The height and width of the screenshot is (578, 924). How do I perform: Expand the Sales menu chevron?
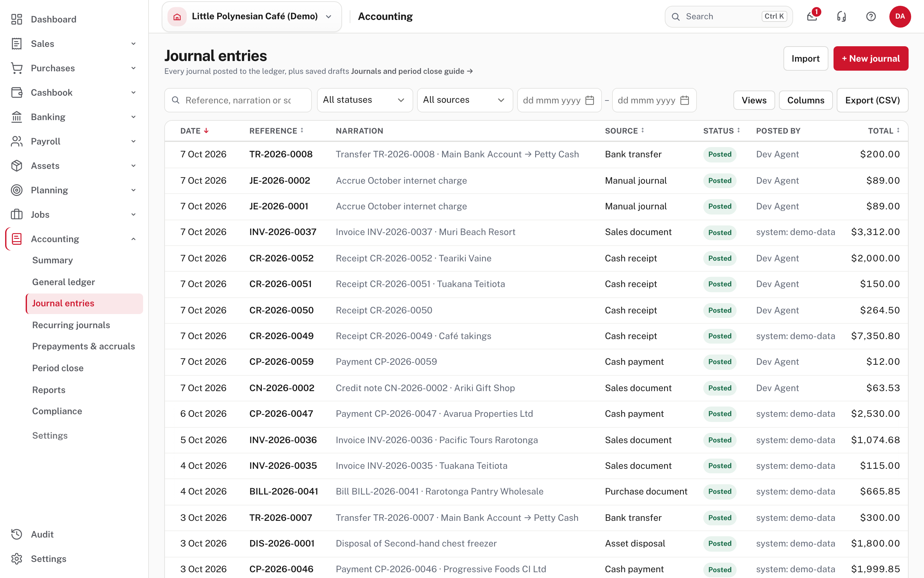coord(133,44)
